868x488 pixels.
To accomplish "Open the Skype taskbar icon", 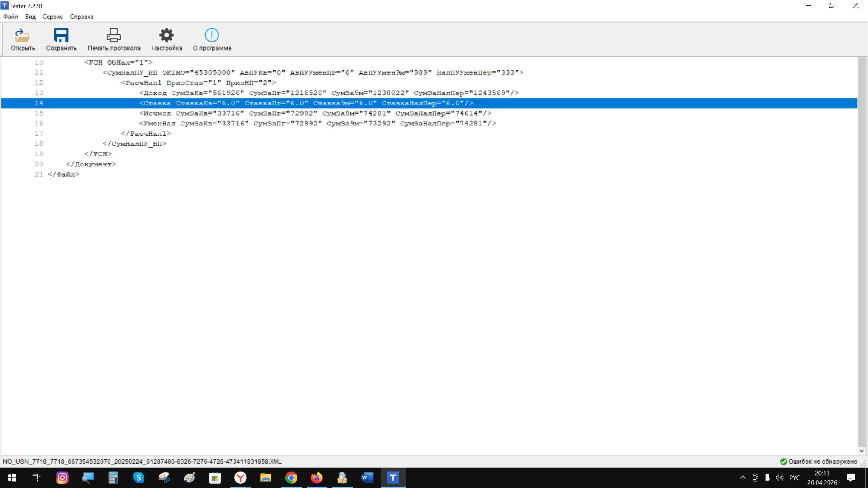I will coord(138,478).
